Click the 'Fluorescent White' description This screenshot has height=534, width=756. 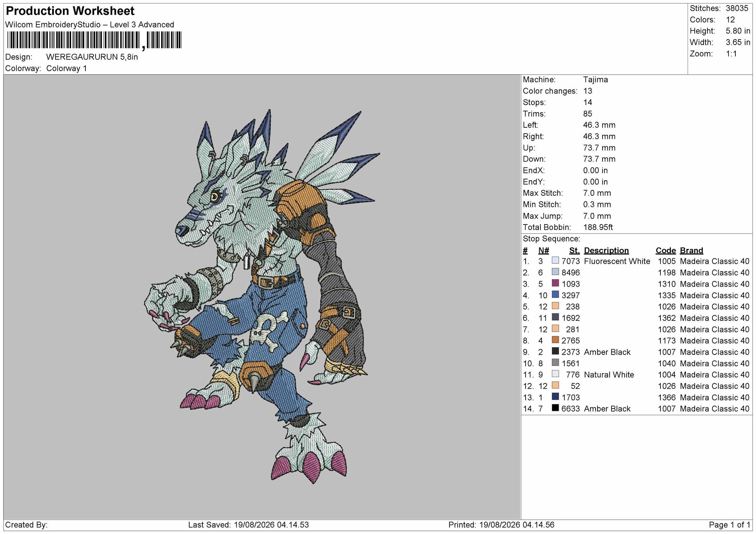[x=617, y=261]
